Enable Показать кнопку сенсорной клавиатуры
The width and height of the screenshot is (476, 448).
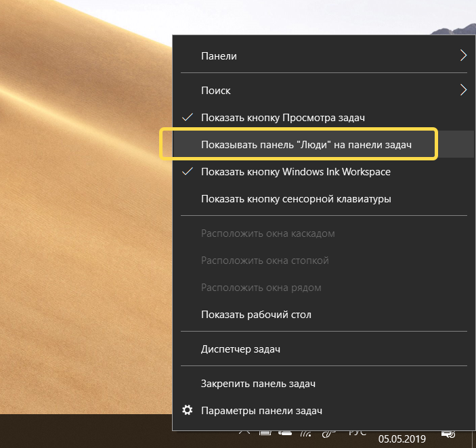[x=296, y=199]
